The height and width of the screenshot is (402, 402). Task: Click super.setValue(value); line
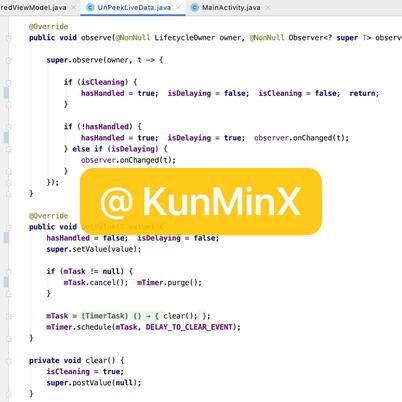[94, 249]
